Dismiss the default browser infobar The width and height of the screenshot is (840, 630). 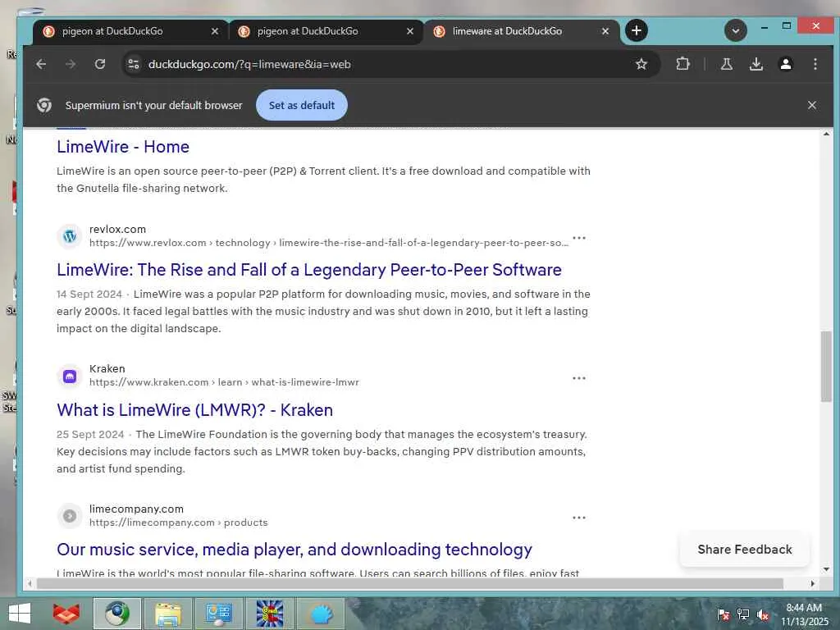point(811,105)
